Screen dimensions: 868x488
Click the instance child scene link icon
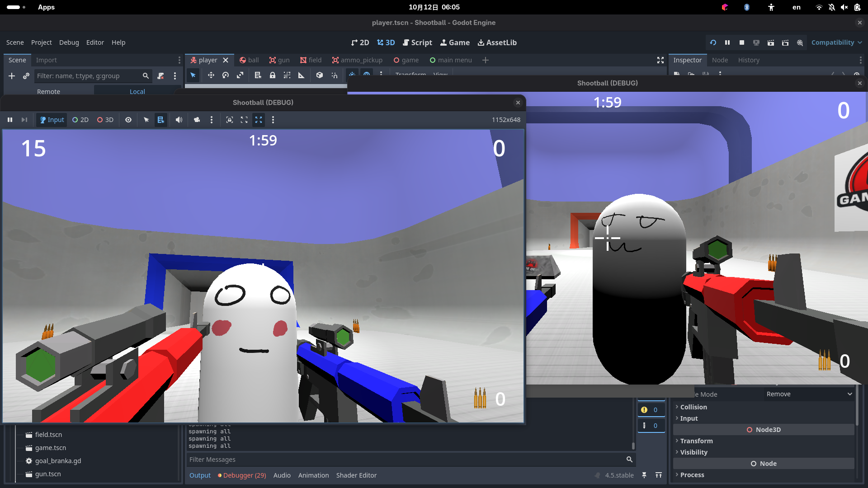tap(26, 76)
